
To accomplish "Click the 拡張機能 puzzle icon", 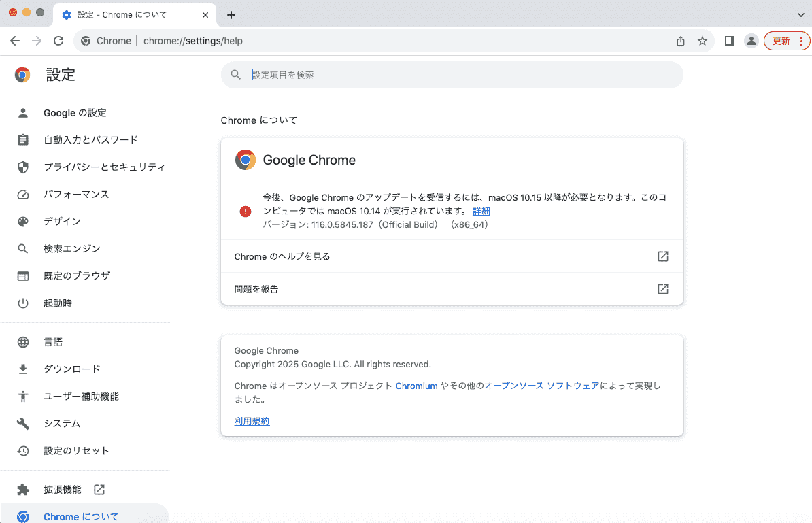I will (x=23, y=490).
